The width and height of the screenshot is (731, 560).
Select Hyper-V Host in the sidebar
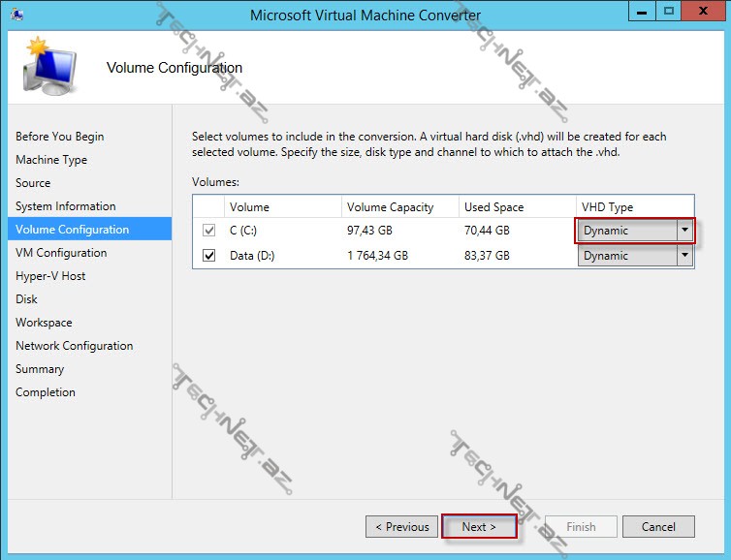[50, 276]
